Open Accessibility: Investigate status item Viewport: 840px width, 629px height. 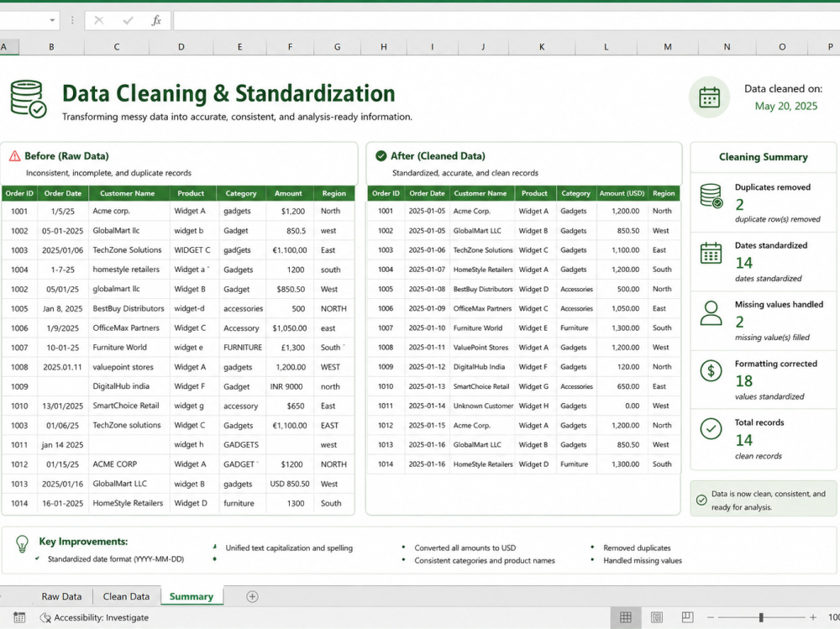94,618
